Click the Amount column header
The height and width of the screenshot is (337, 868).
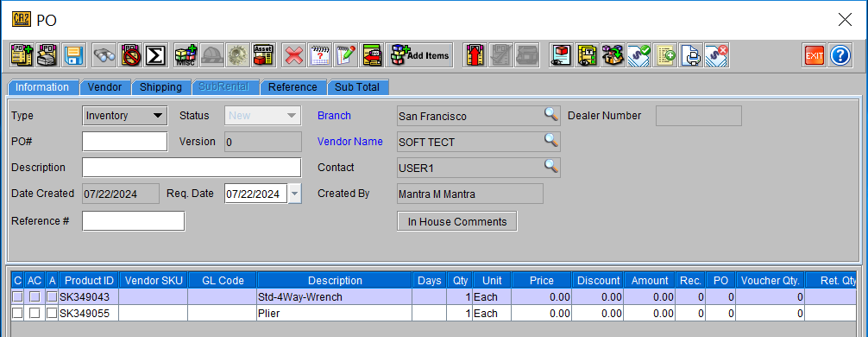(x=650, y=281)
